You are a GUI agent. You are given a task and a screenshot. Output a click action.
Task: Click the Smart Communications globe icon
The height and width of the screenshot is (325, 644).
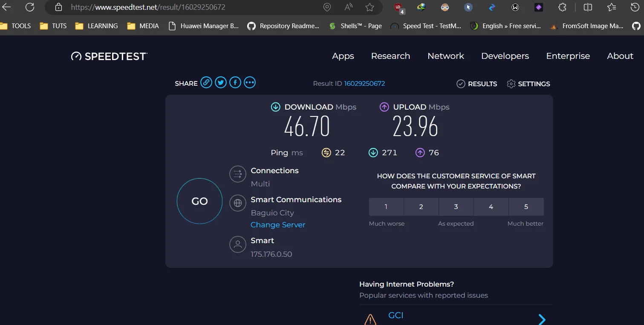click(238, 203)
